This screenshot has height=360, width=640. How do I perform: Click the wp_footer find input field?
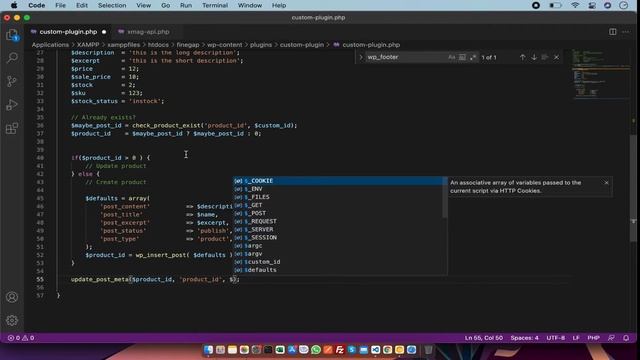pos(406,57)
